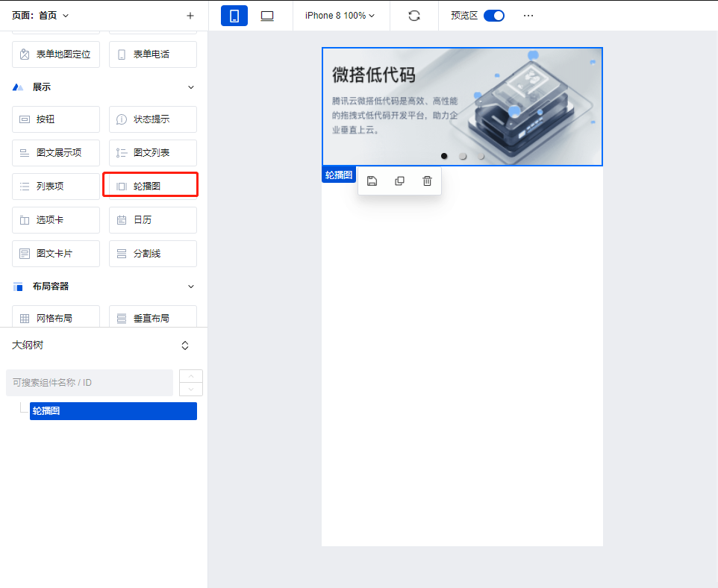
Task: Select the 状态提示 component
Action: (153, 119)
